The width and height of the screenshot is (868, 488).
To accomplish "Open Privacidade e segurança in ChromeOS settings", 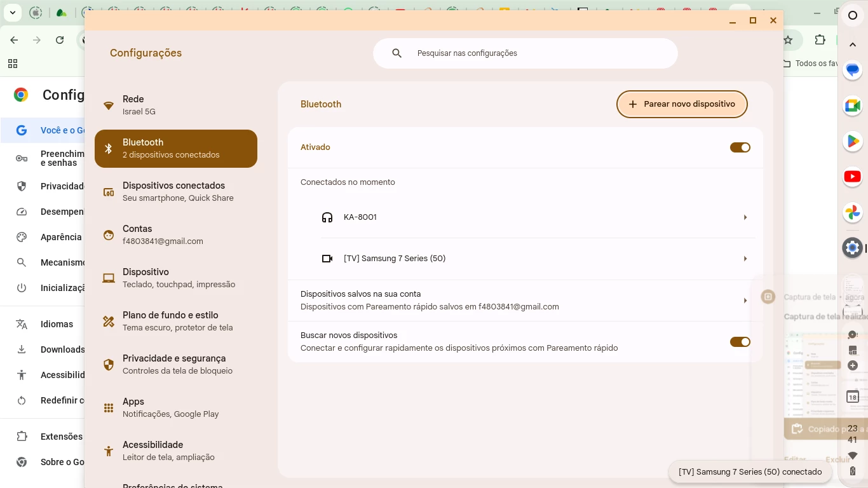I will 176,365.
